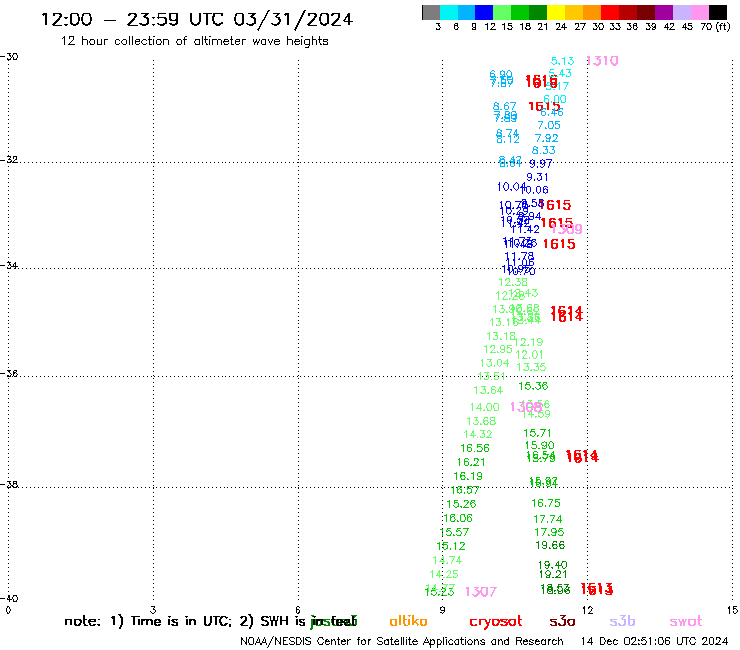Click the cyan swatch in the color scale

tap(448, 12)
